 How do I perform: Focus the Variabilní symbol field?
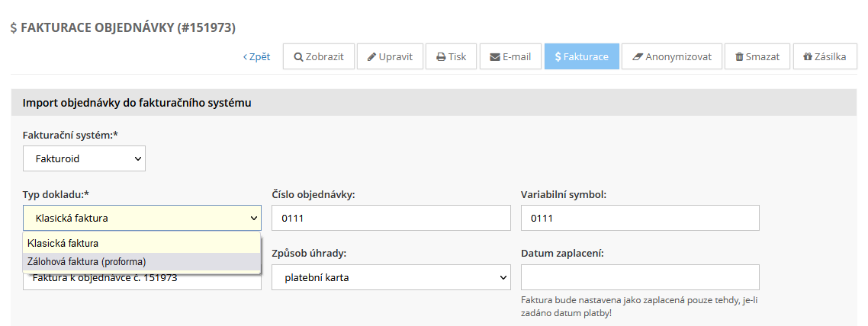640,218
